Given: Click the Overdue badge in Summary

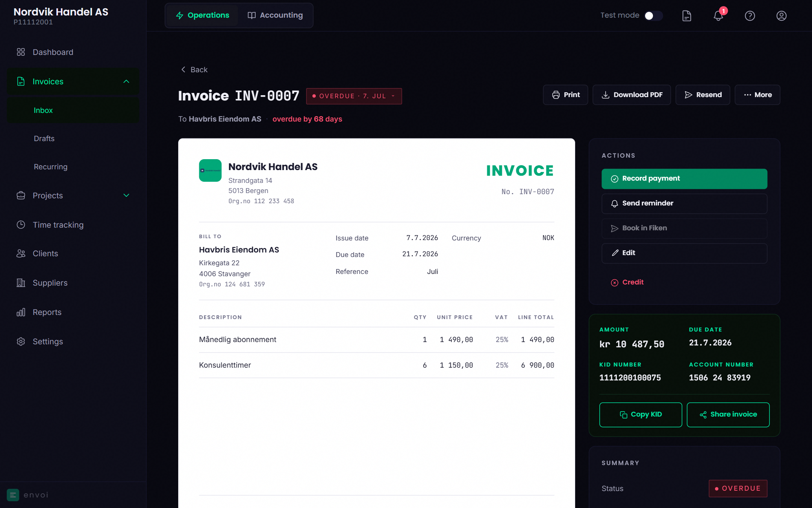Looking at the screenshot, I should (738, 488).
